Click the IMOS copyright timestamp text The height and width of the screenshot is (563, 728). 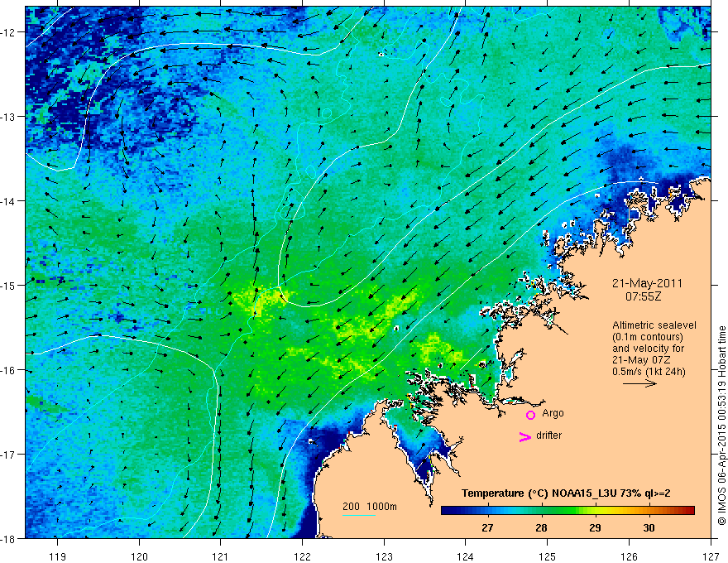pos(721,426)
